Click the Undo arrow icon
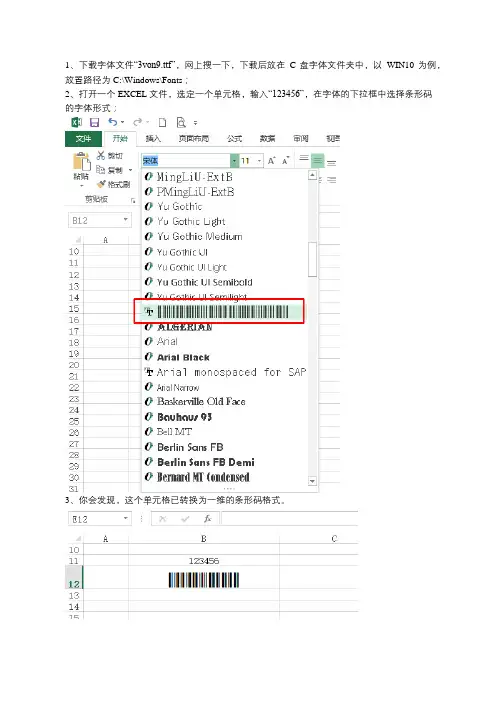 click(113, 122)
